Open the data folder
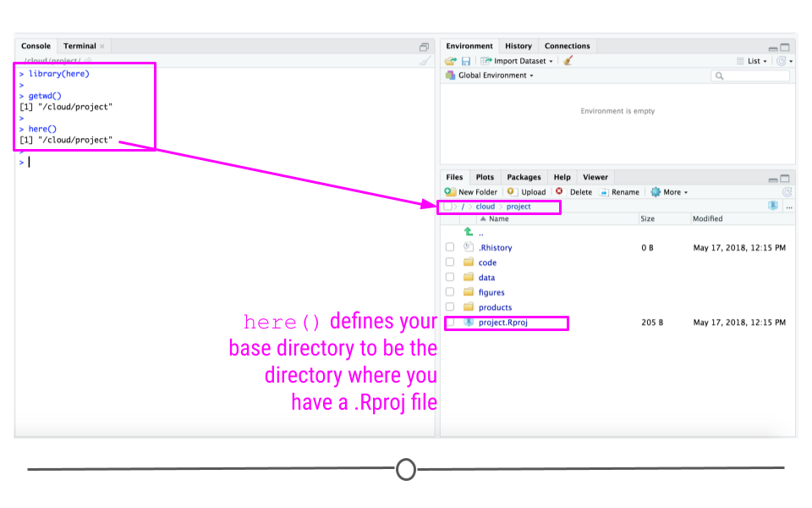This screenshot has width=812, height=508. [486, 278]
